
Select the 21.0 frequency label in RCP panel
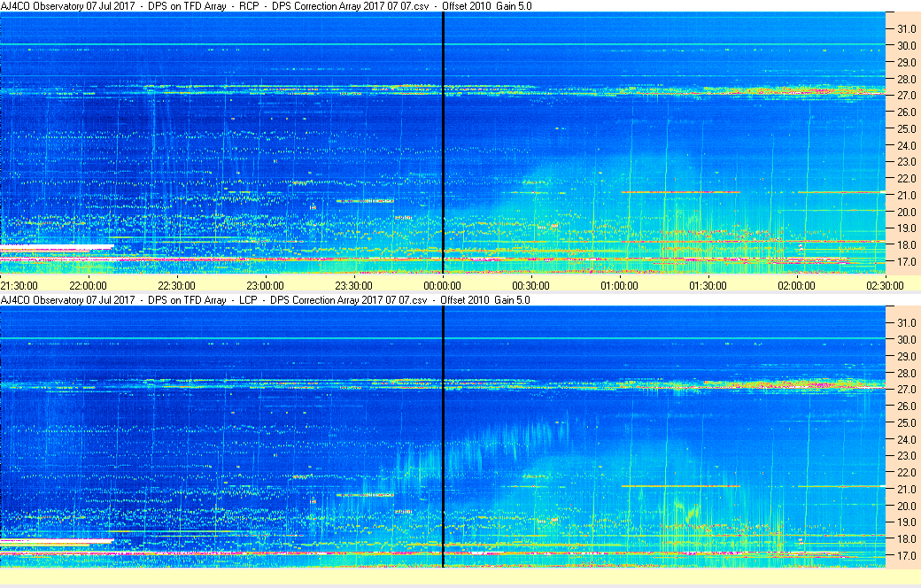pyautogui.click(x=902, y=196)
